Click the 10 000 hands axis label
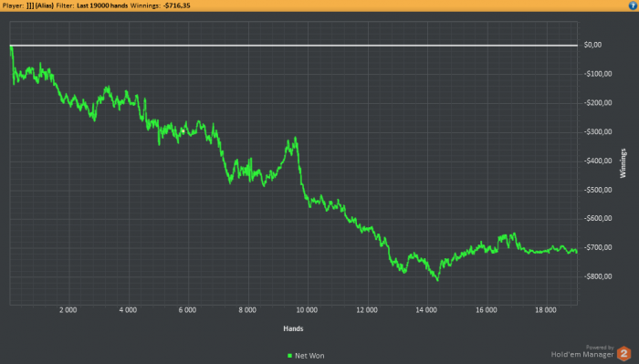This screenshot has height=364, width=639. point(307,310)
